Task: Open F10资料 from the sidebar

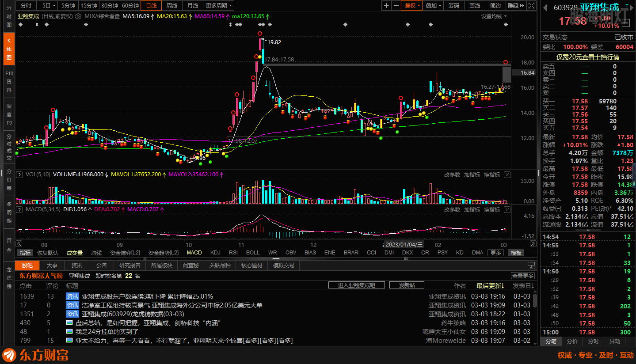Action: tap(9, 82)
